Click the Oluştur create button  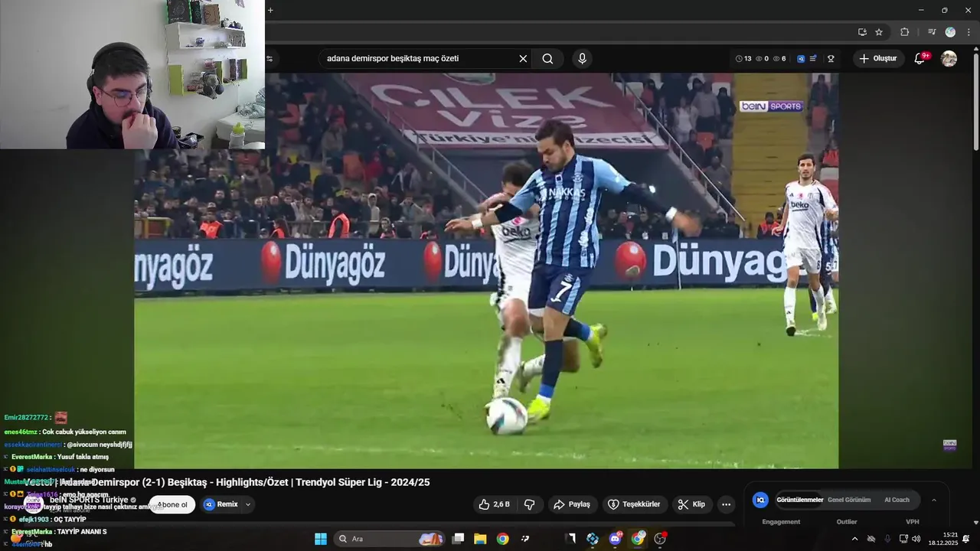(878, 59)
